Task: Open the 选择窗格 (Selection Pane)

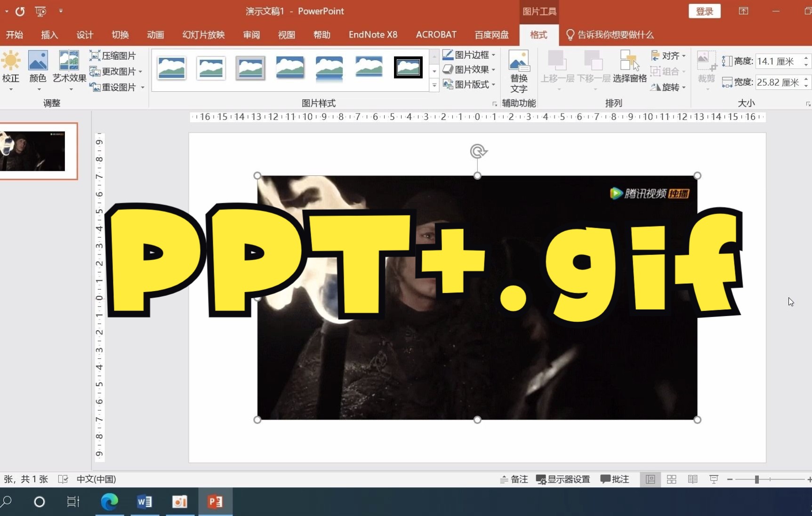Action: [629, 71]
